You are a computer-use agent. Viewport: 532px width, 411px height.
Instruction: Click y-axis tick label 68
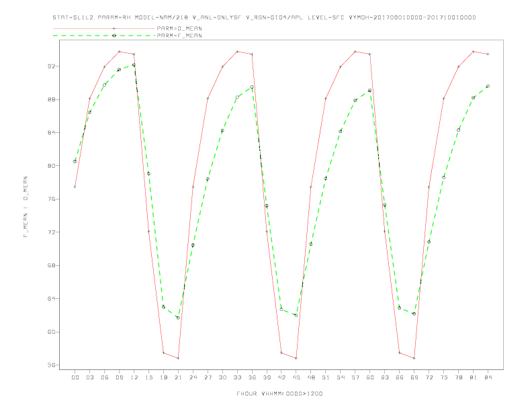(x=51, y=265)
